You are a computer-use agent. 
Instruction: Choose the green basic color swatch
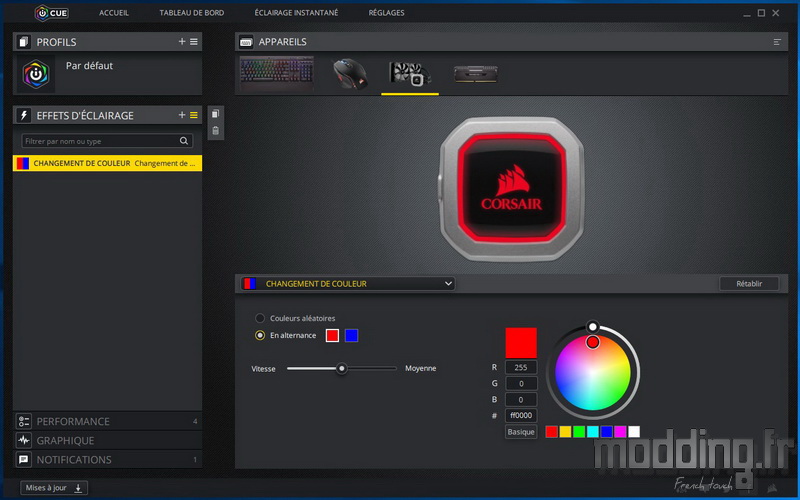click(x=579, y=432)
